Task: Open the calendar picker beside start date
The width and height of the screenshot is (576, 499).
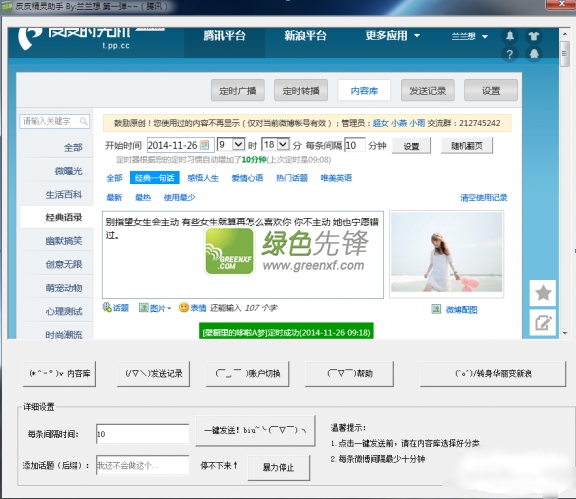Action: (205, 145)
